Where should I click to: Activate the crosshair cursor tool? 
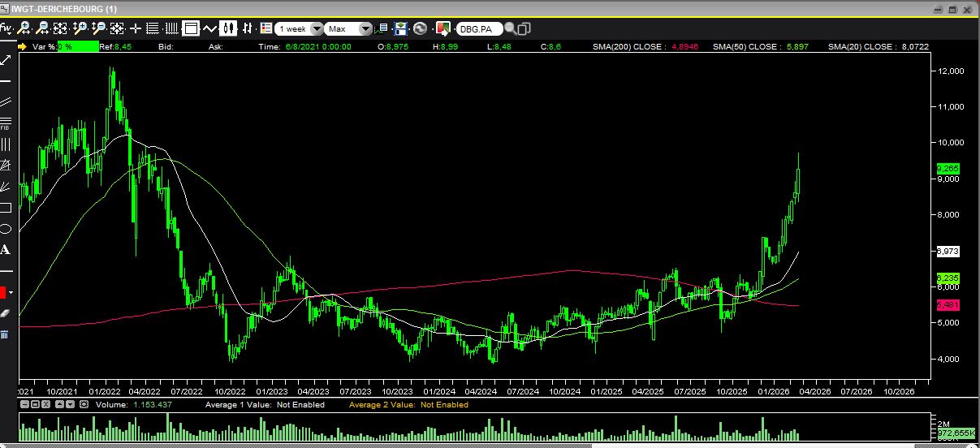pos(135,28)
